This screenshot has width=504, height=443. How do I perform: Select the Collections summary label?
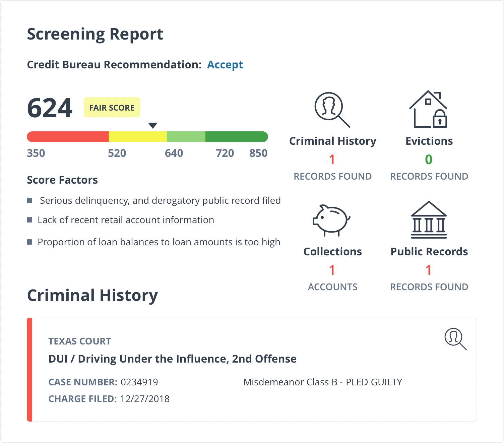332,252
